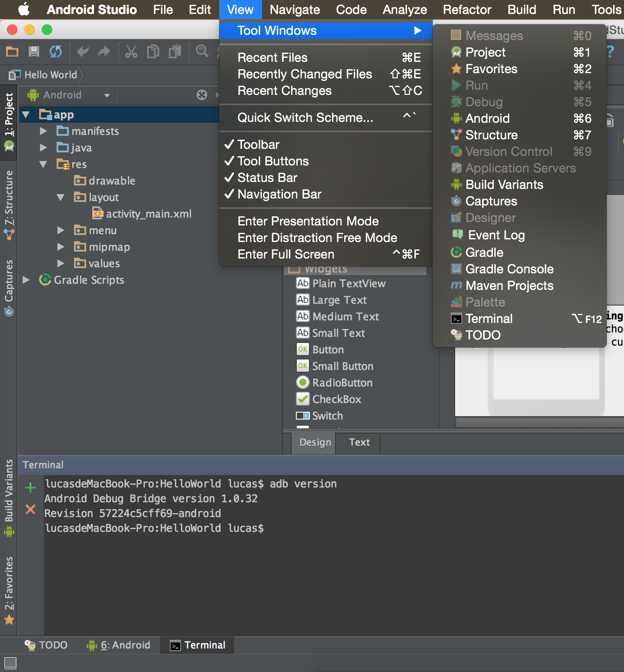Open Structure tool window from submenu
Viewport: 624px width, 672px height.
(x=520, y=135)
